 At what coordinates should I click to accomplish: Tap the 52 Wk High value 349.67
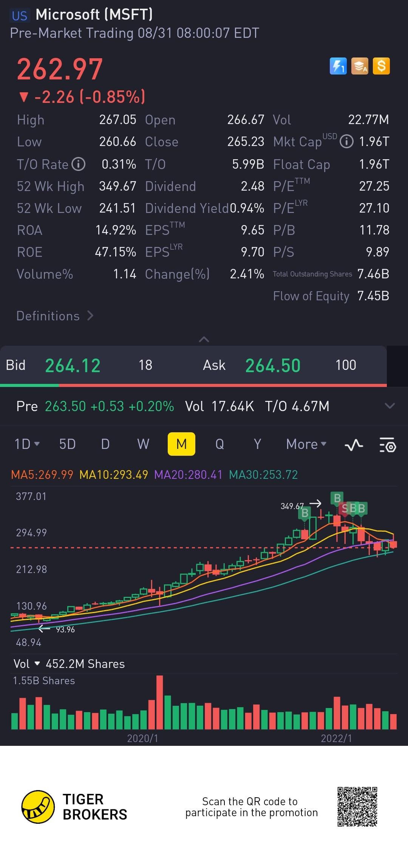pos(117,186)
